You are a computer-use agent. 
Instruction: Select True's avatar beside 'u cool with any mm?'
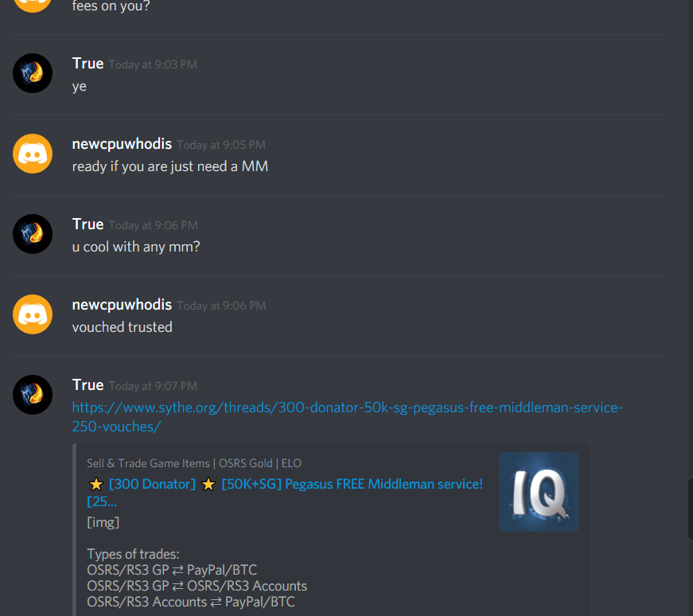click(x=33, y=234)
